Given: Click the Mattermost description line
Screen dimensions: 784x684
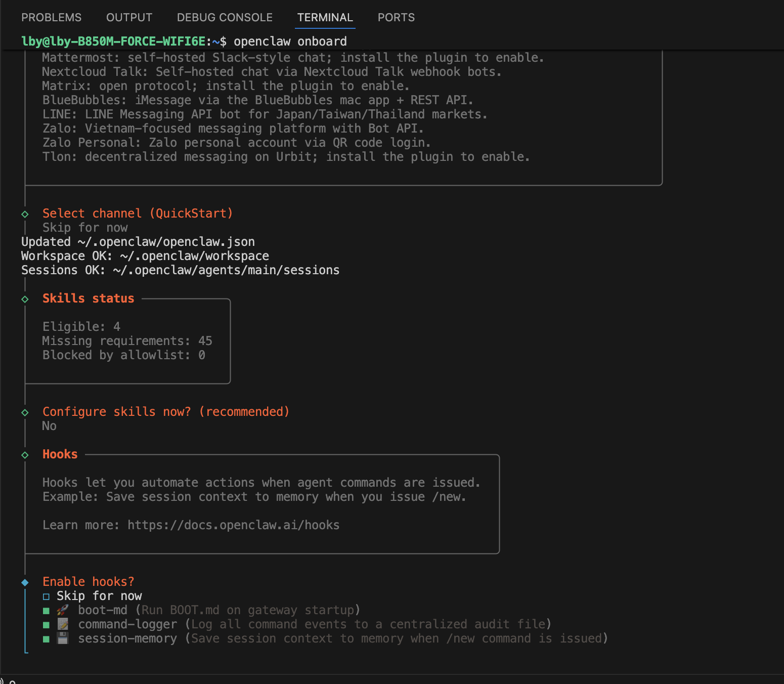Looking at the screenshot, I should point(293,58).
